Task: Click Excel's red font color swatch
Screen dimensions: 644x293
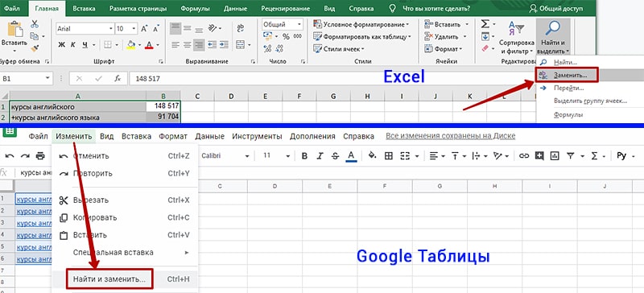Action: (149, 45)
